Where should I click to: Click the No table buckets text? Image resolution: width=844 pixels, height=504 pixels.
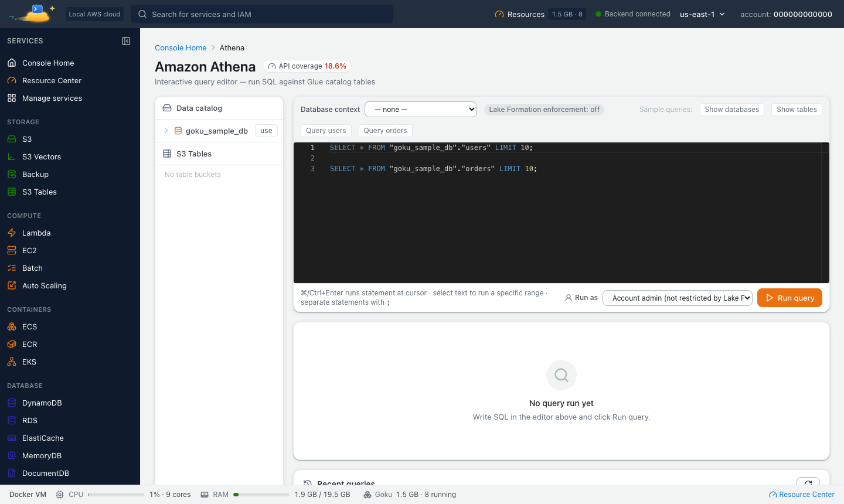193,175
